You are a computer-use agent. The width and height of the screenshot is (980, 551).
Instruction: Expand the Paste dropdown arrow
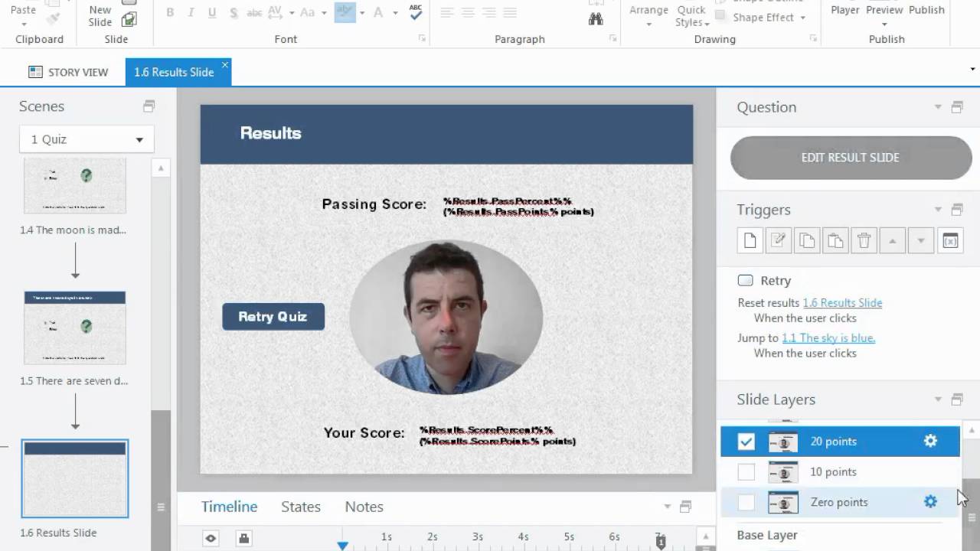(23, 24)
